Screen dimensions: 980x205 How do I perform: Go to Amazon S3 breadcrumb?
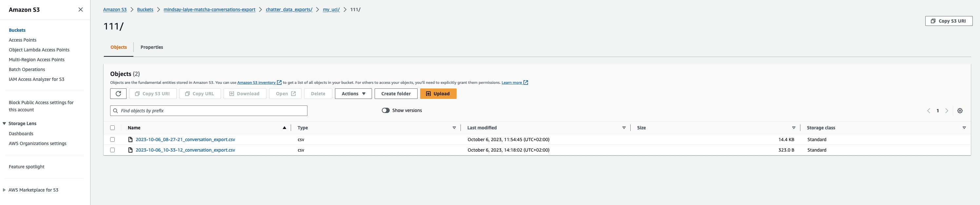(x=115, y=9)
